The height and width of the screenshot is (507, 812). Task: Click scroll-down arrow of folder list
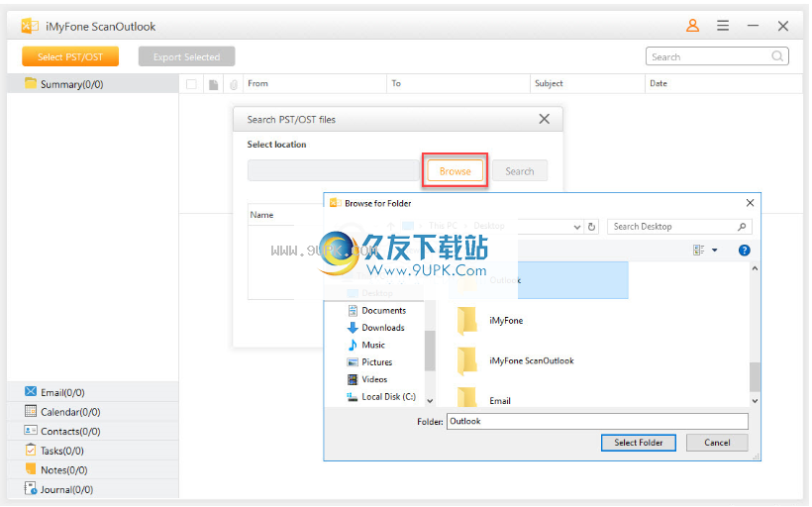point(755,401)
